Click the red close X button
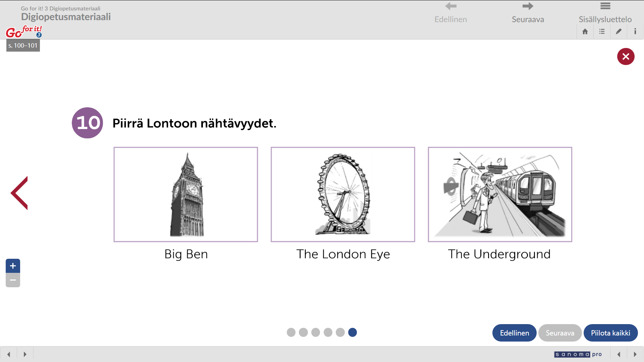The image size is (644, 362). click(626, 57)
